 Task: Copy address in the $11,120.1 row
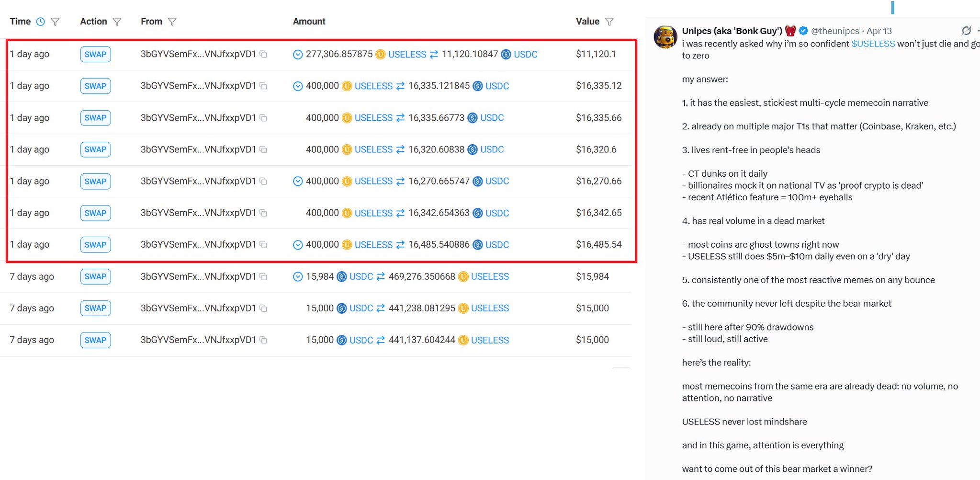pyautogui.click(x=263, y=54)
